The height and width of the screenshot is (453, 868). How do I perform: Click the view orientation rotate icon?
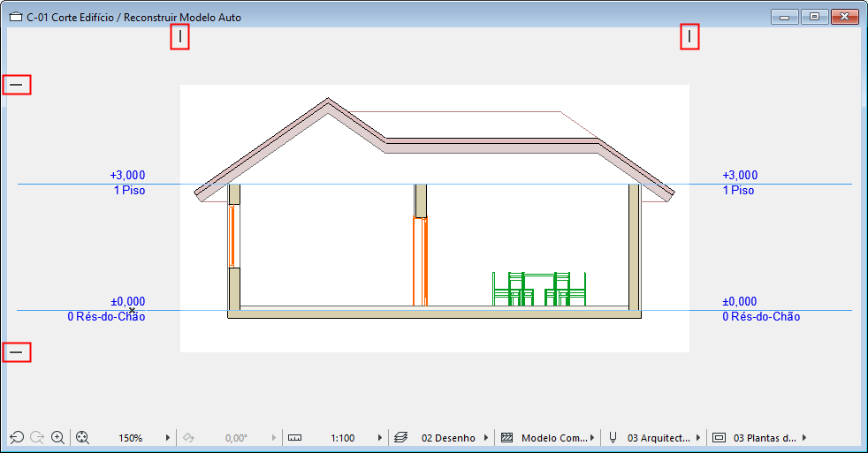tap(189, 437)
